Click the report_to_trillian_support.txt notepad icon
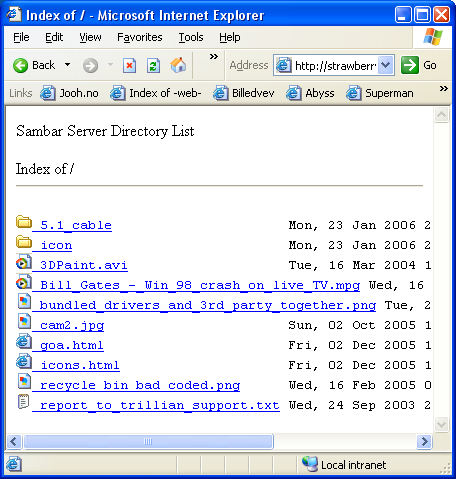Viewport: 456px width, 479px height. pos(24,402)
